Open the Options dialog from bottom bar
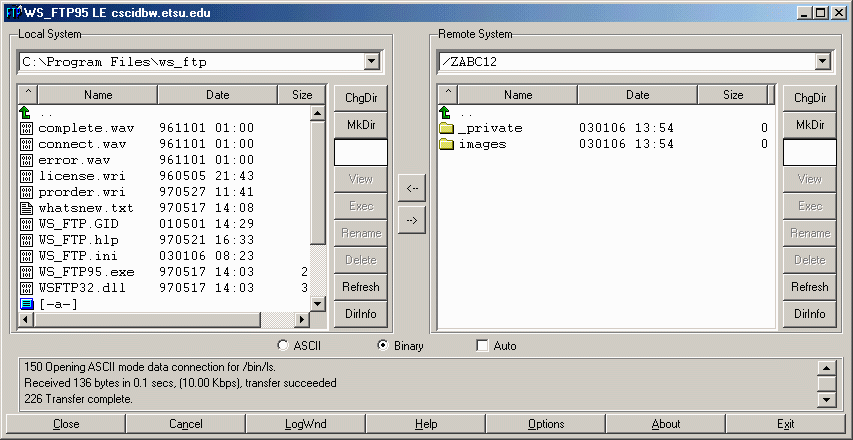853x440 pixels. coord(546,424)
